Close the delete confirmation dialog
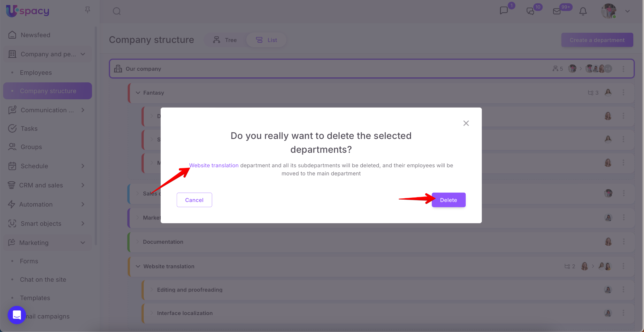 466,123
